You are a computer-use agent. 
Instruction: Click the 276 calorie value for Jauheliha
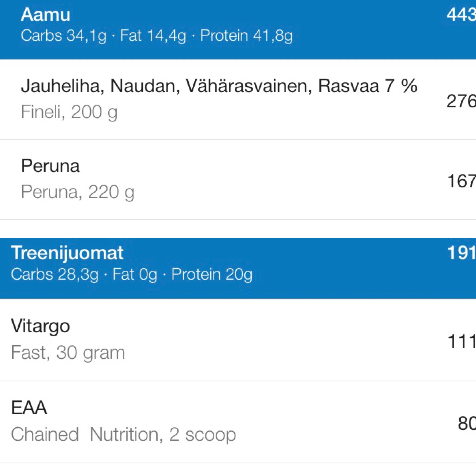click(x=461, y=101)
